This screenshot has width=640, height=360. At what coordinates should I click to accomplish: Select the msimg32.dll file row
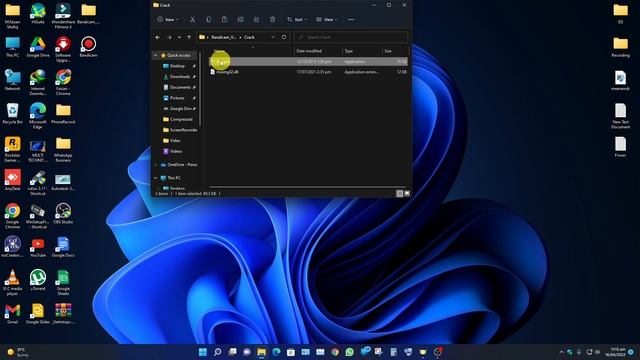point(309,72)
